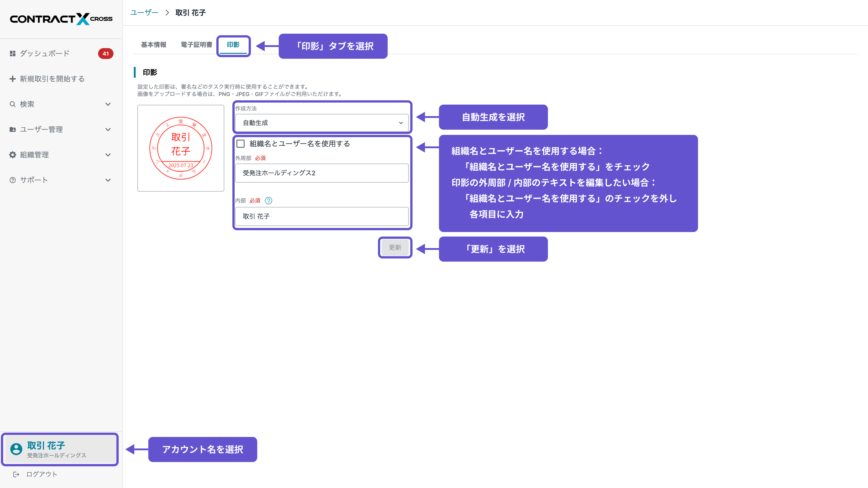Expand the 検索 sidebar menu chevron
Image resolution: width=868 pixels, height=488 pixels.
[x=108, y=104]
